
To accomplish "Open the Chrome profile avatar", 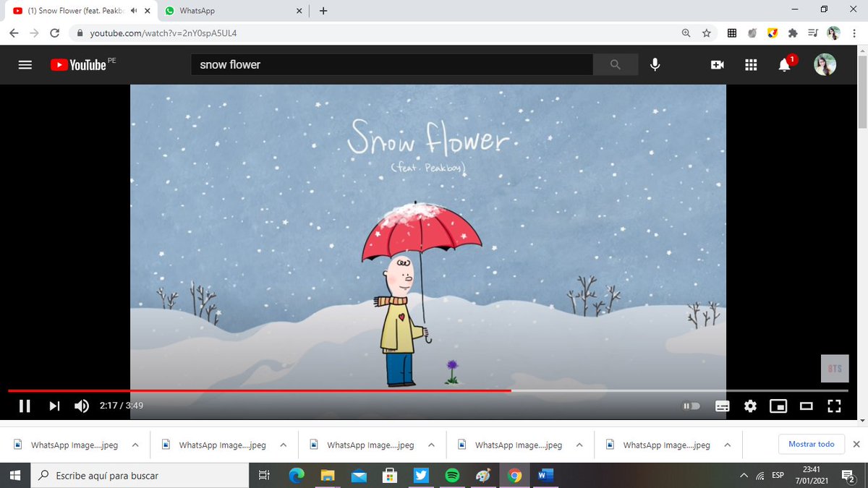I will click(x=833, y=33).
